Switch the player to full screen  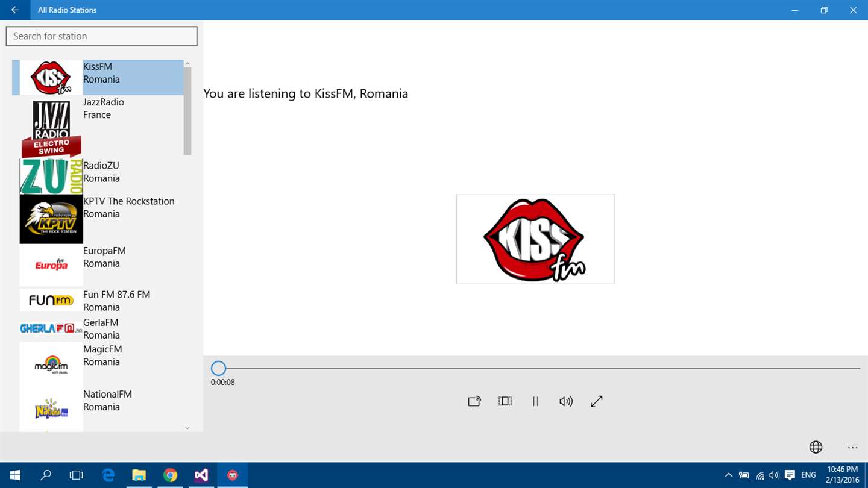597,401
